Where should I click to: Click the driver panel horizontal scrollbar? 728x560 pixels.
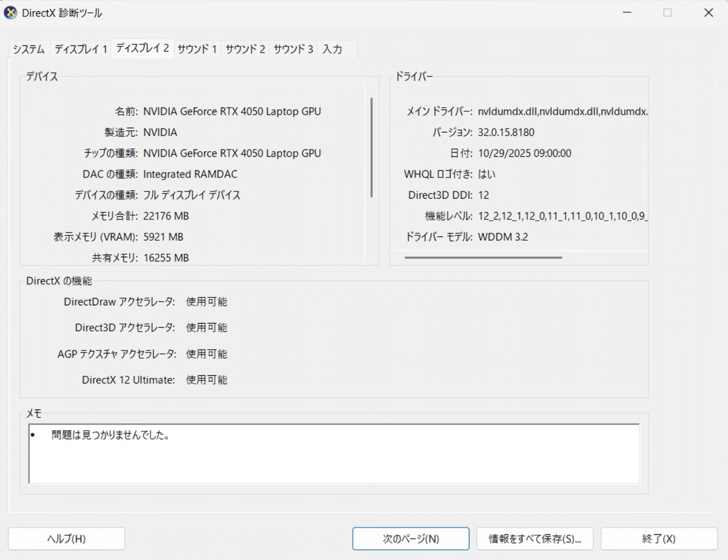click(x=484, y=257)
